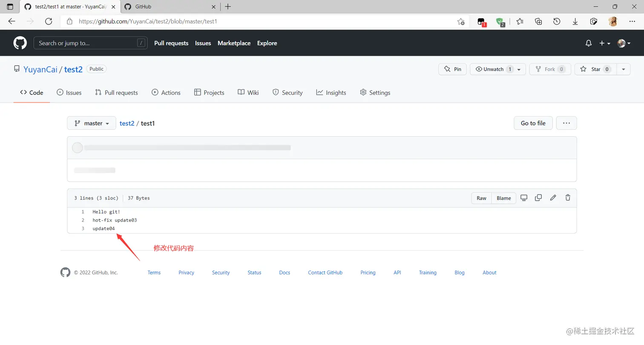Focus the Search or jump to field

[91, 43]
